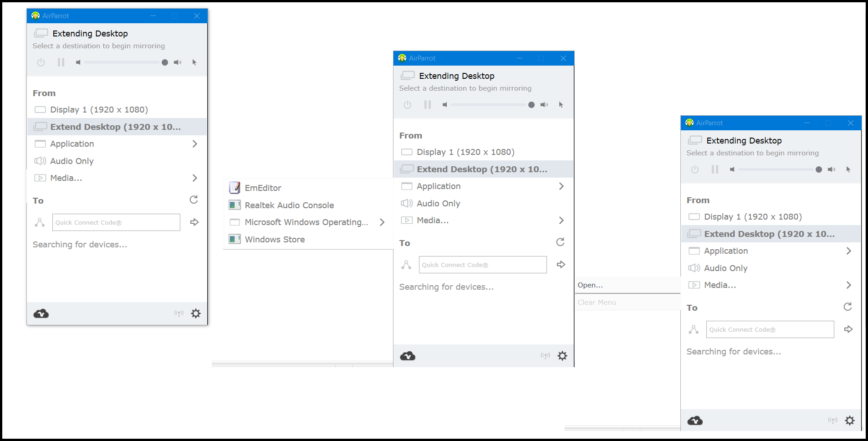Click the low-volume speaker icon in middle AirParrot window
Screen dimensions: 868x441
(445, 105)
